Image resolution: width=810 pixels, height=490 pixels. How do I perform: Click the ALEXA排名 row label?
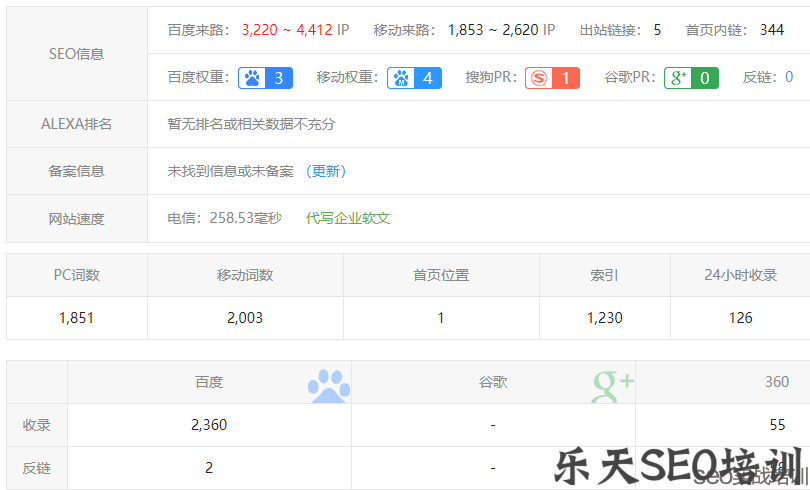point(76,124)
